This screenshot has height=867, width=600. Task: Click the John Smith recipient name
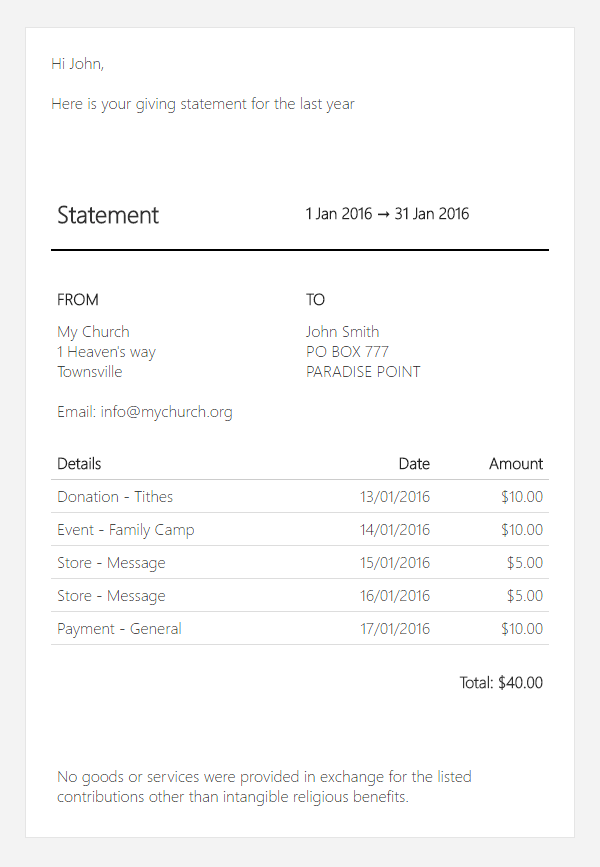click(x=342, y=332)
